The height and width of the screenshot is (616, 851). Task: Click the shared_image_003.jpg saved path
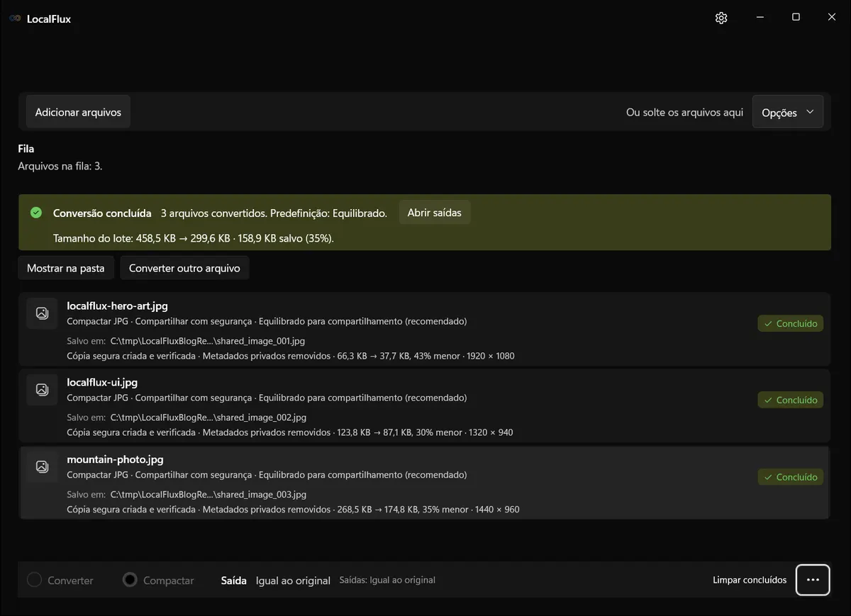(x=208, y=495)
